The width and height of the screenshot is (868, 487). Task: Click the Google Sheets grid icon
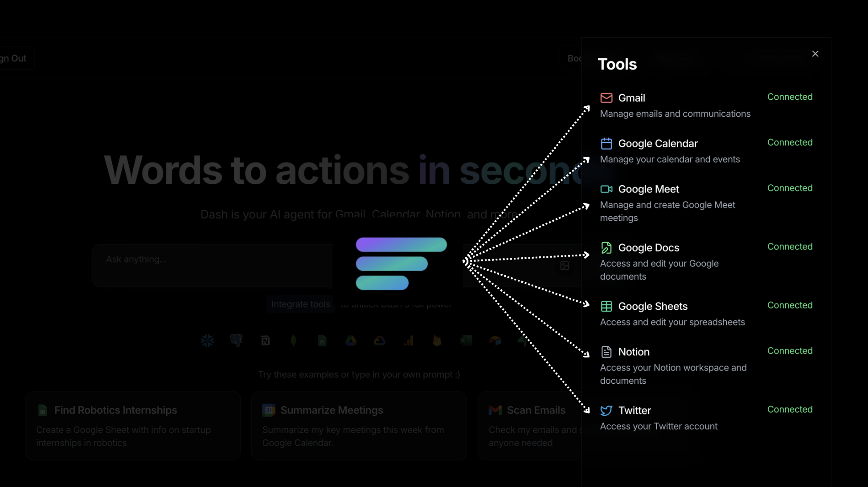[x=606, y=306]
